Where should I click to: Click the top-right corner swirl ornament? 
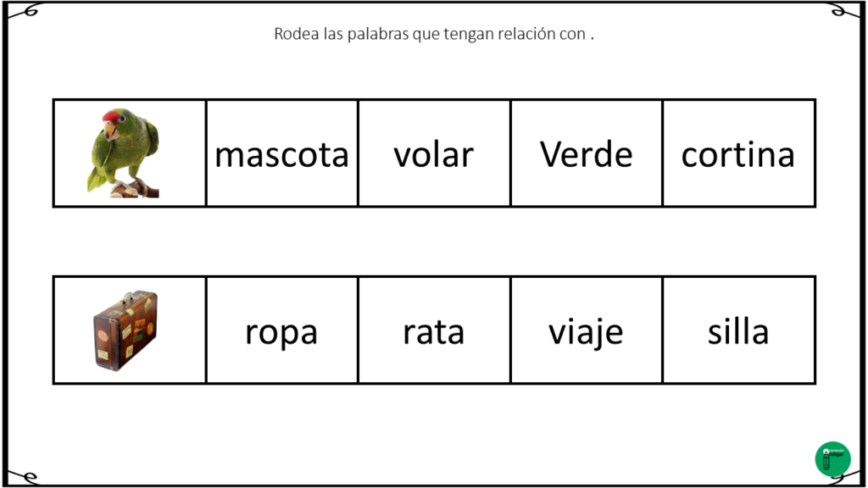[842, 11]
